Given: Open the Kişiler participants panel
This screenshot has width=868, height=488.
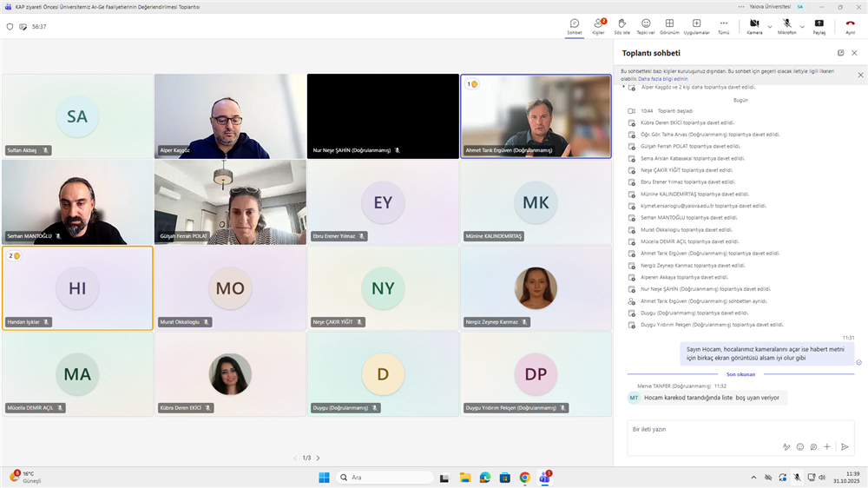Looking at the screenshot, I should coord(598,25).
